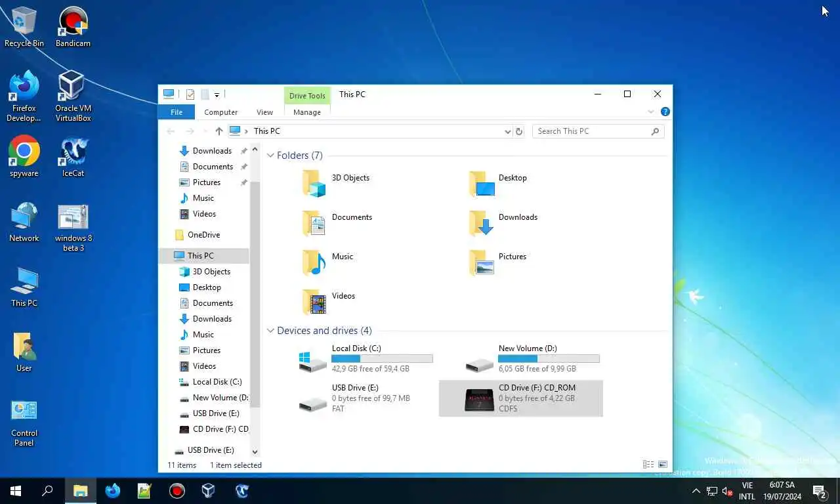Show hidden system tray icons

point(696,491)
